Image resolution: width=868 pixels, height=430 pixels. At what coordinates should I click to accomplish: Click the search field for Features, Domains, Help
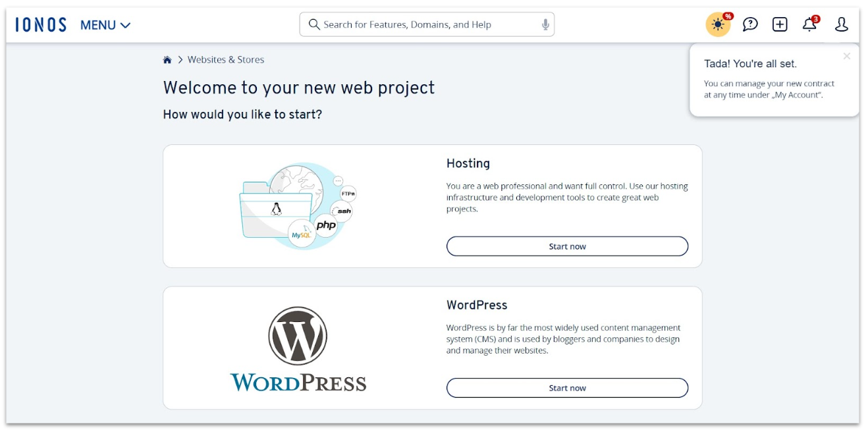click(x=427, y=24)
